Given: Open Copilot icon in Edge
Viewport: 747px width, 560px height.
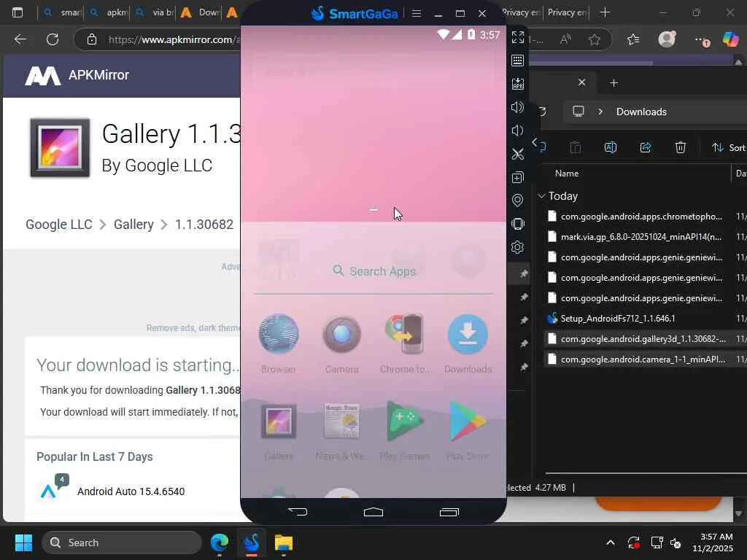Looking at the screenshot, I should pyautogui.click(x=730, y=39).
